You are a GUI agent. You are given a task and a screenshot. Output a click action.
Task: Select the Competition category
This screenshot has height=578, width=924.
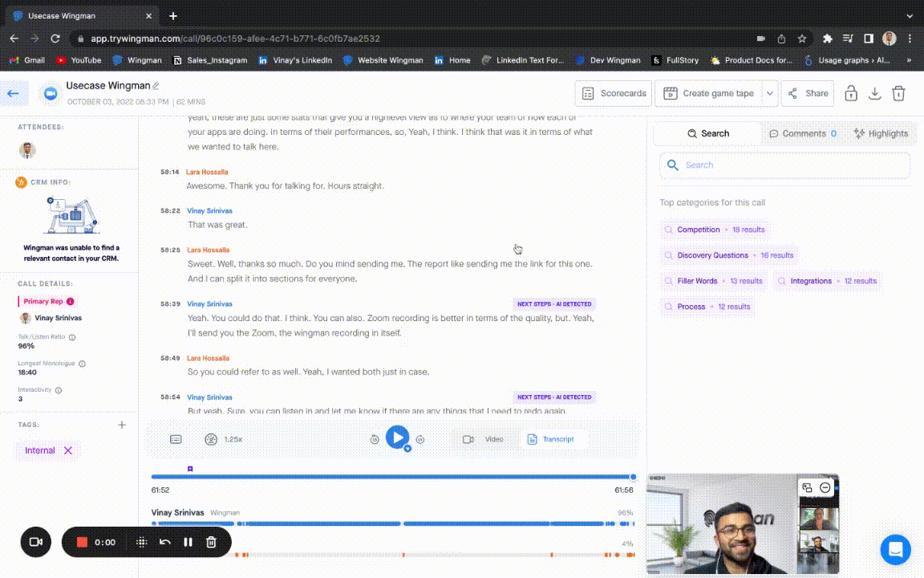tap(714, 230)
